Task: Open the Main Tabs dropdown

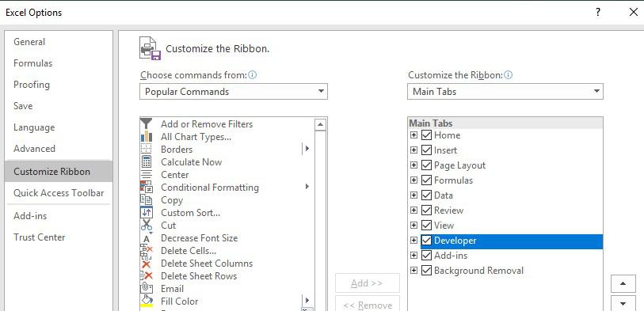Action: (x=505, y=92)
